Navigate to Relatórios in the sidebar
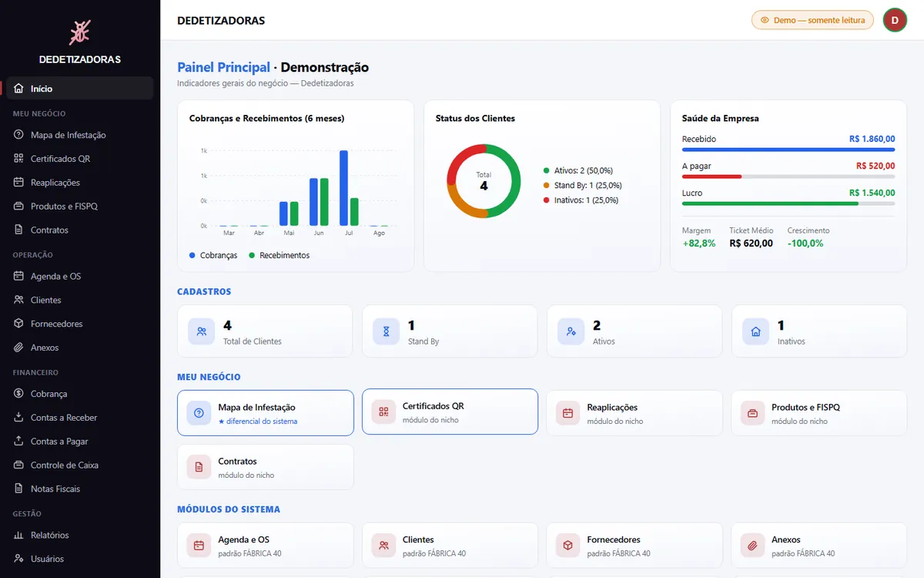The image size is (924, 578). point(80,536)
